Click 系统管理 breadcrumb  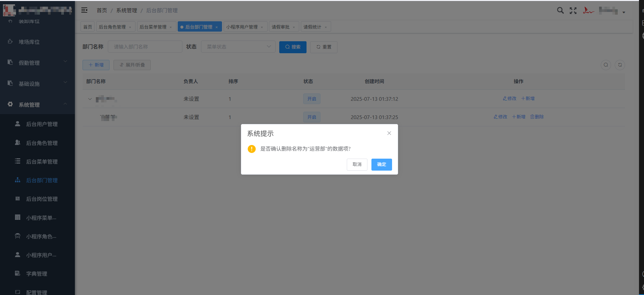click(x=126, y=10)
